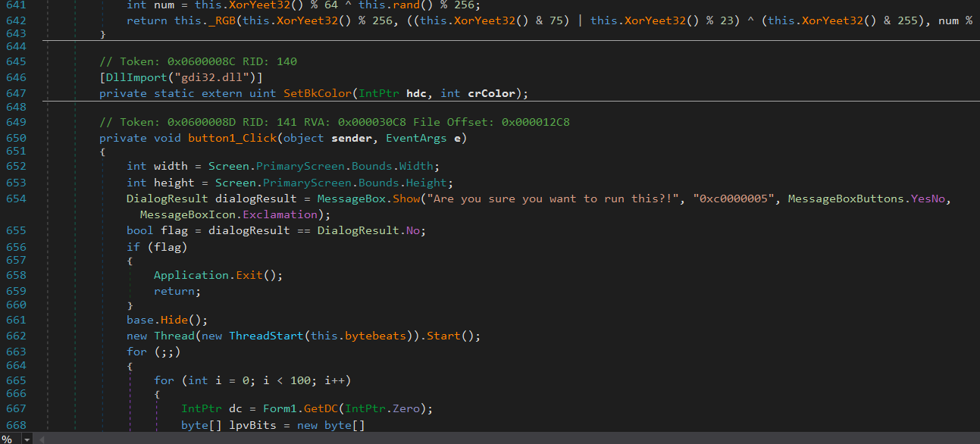Click the Show method after MessageBox

tap(405, 199)
